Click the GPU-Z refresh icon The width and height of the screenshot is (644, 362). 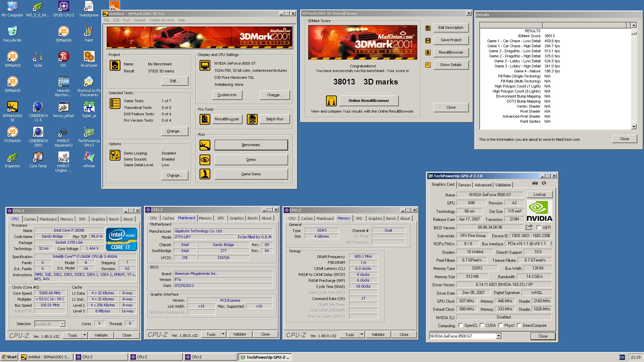pyautogui.click(x=544, y=183)
